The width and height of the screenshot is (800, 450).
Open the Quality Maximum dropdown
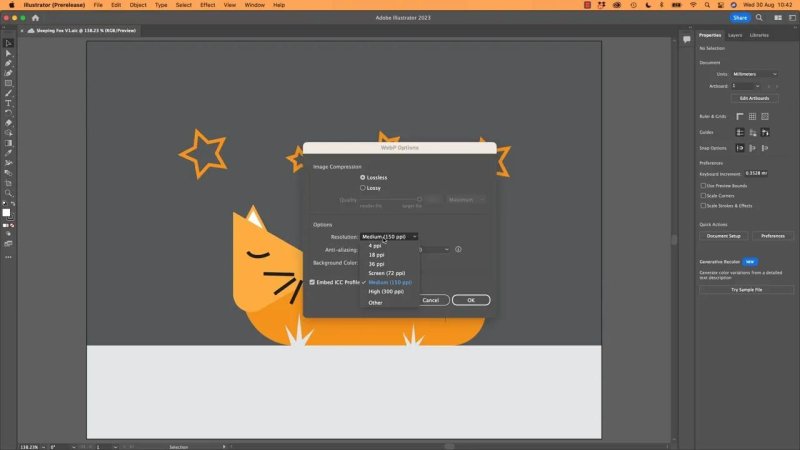click(466, 200)
